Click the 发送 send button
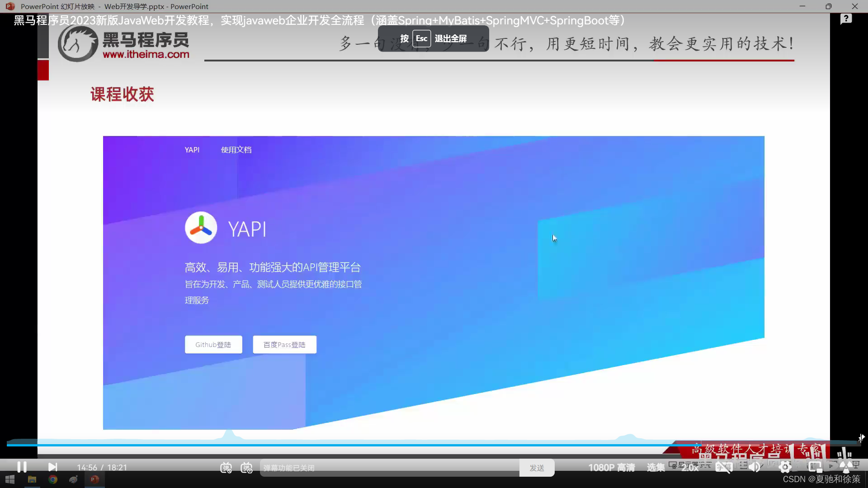 click(x=537, y=468)
